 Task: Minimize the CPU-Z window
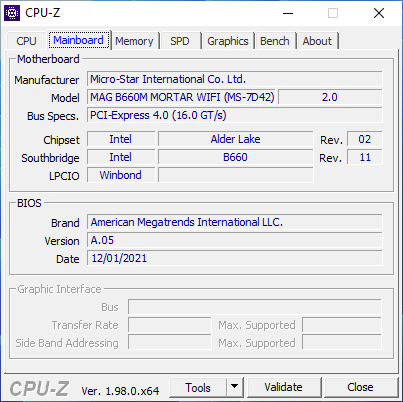[x=288, y=13]
